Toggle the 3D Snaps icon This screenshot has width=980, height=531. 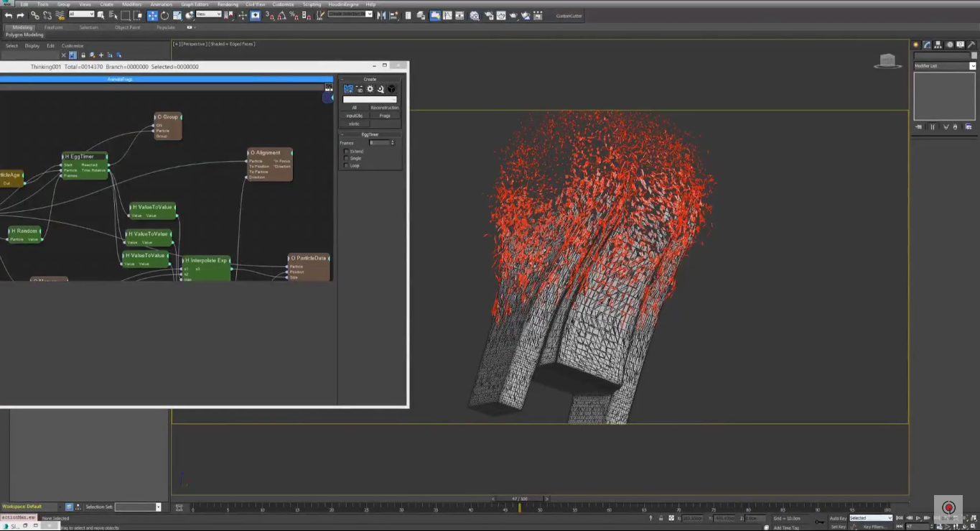[270, 15]
